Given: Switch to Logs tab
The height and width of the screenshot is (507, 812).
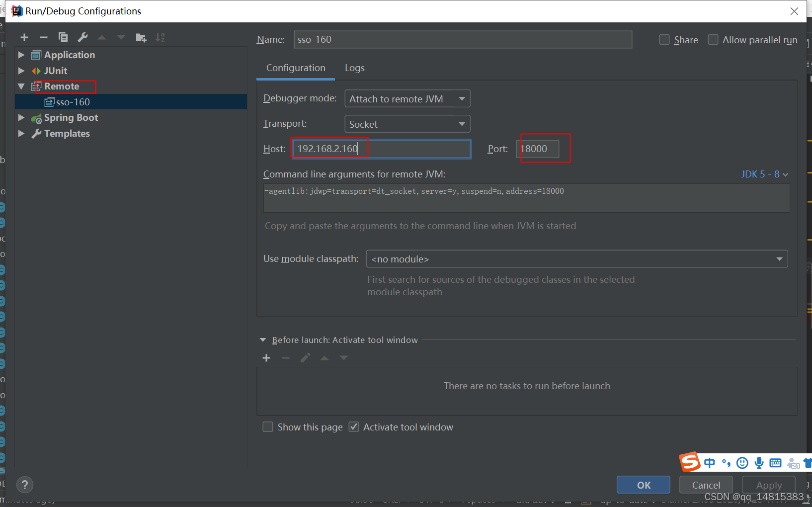Looking at the screenshot, I should [355, 68].
